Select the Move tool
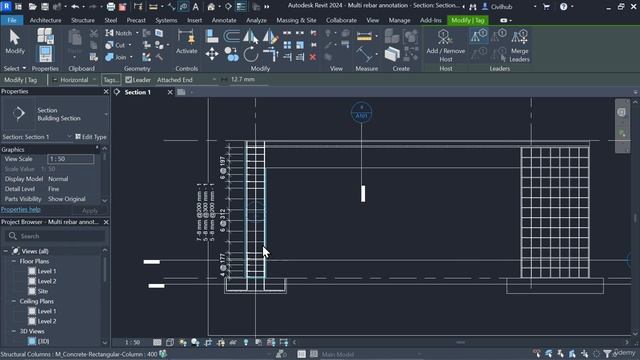Screen dimensions: 640x360 pyautogui.click(x=212, y=54)
